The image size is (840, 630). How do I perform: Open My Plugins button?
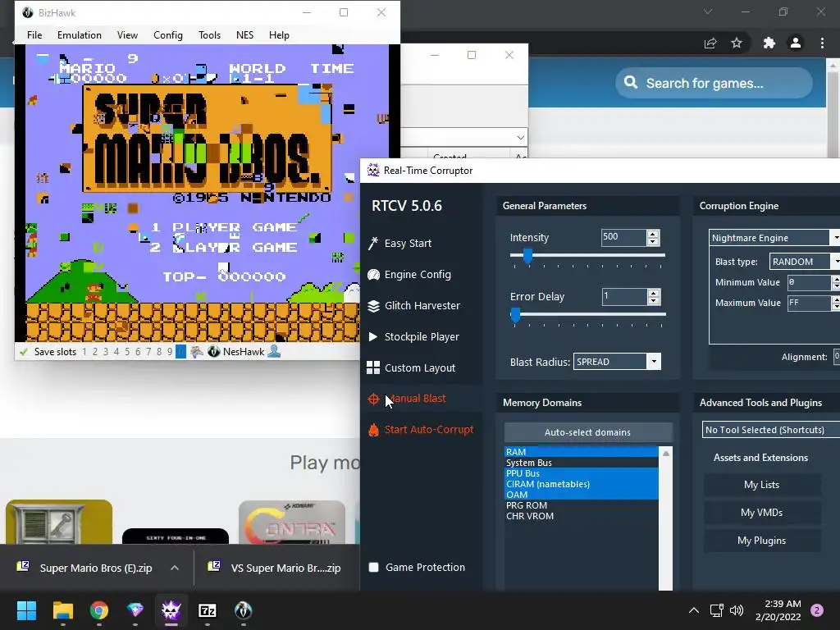click(x=762, y=541)
